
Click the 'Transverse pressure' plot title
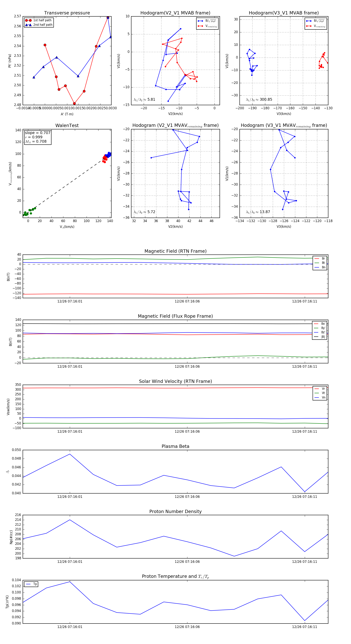[x=67, y=13]
